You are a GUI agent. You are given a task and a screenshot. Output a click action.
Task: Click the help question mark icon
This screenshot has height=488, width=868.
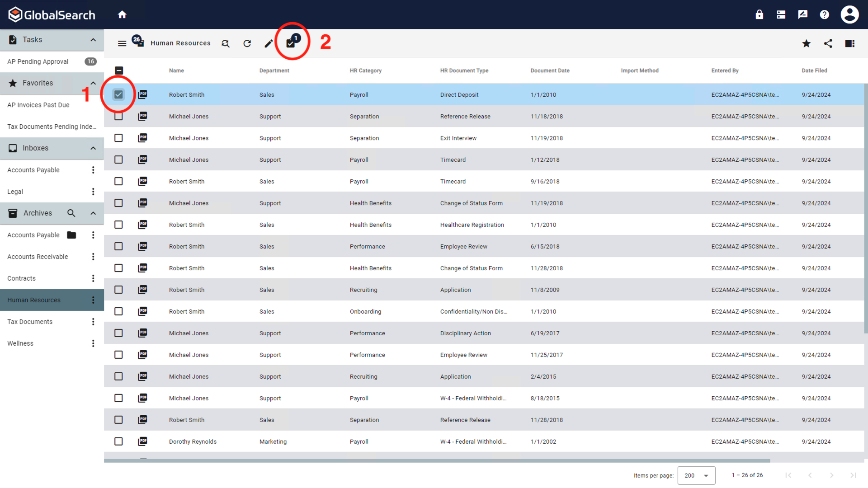pyautogui.click(x=824, y=14)
